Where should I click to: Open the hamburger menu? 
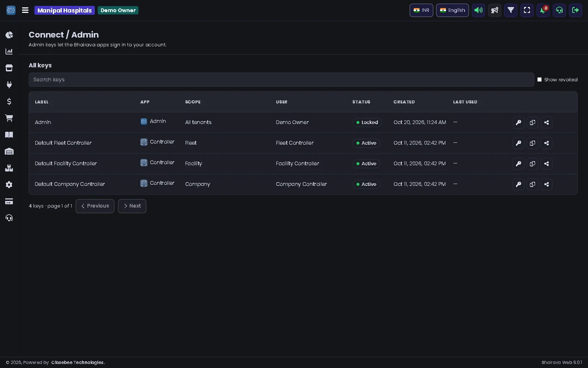(25, 10)
